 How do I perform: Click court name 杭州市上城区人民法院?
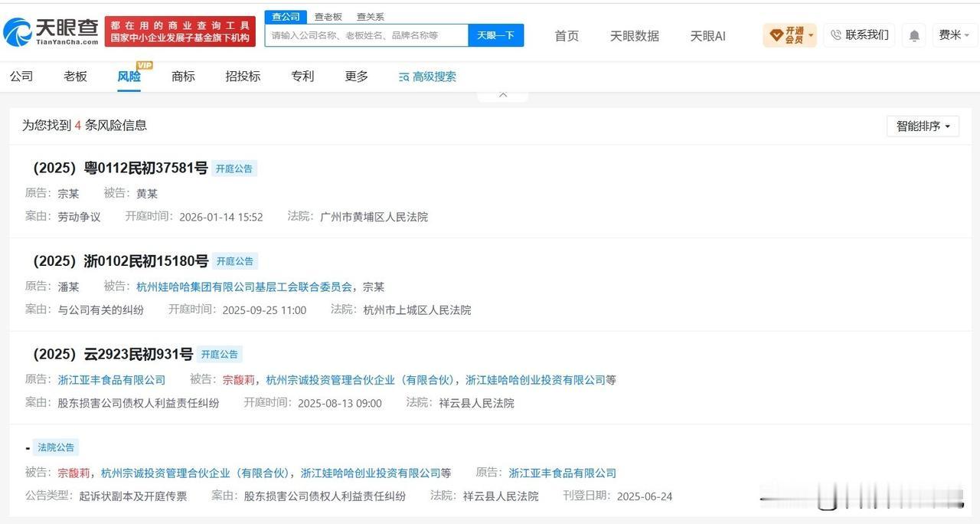click(x=417, y=310)
